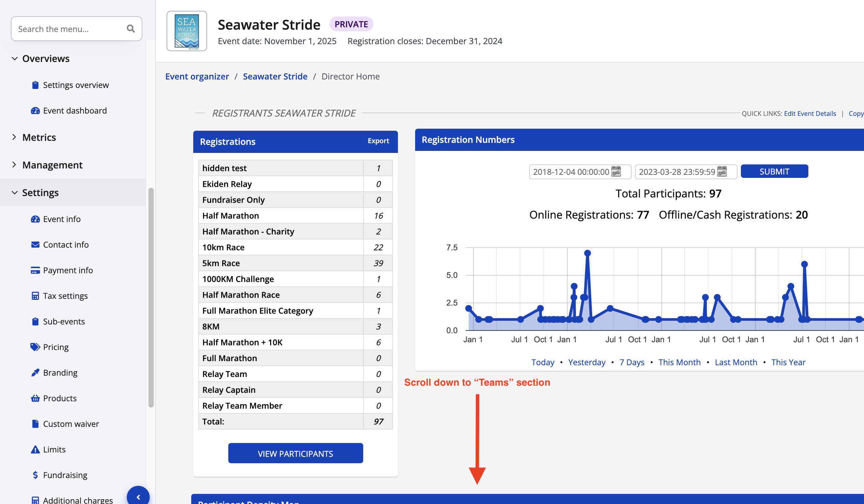Collapse the Overviews menu section
The image size is (864, 504).
[15, 59]
